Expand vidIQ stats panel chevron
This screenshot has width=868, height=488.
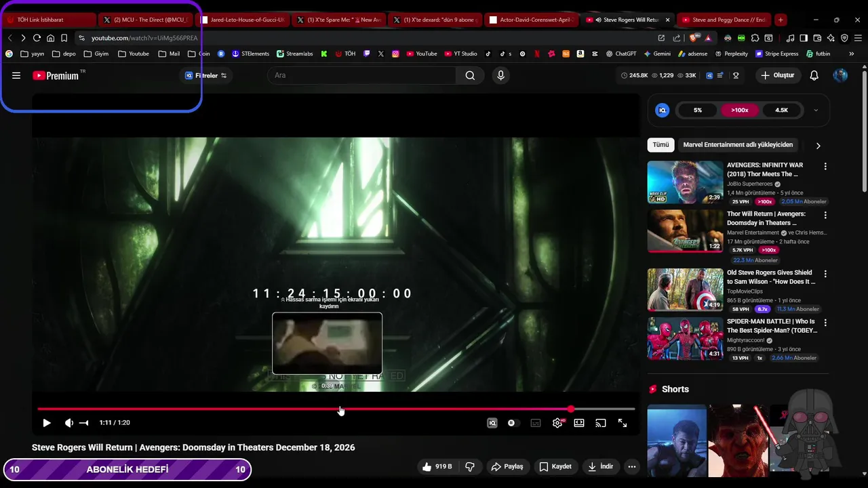click(x=816, y=110)
